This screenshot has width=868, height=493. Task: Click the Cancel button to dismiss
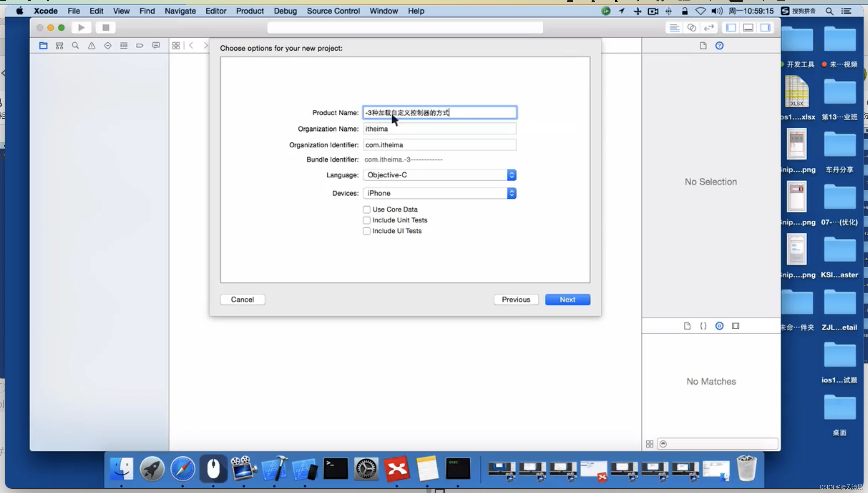click(x=242, y=299)
